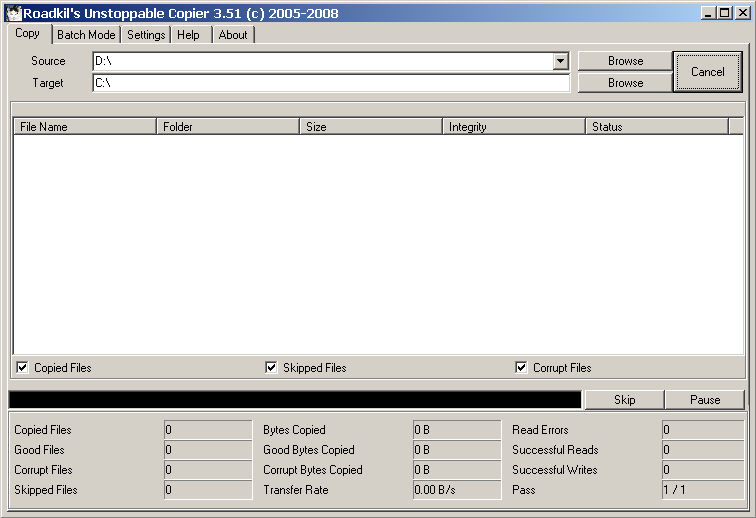The image size is (756, 518).
Task: Cancel the copy operation
Action: [707, 72]
